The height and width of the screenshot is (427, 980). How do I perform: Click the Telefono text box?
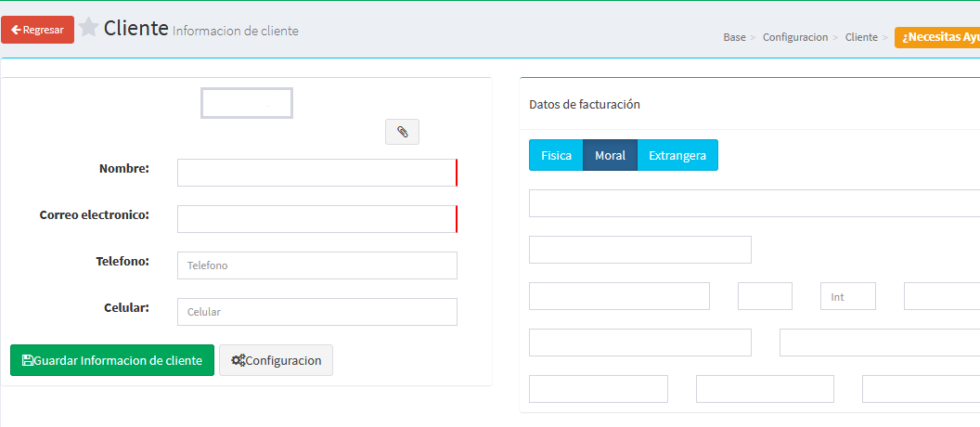pyautogui.click(x=316, y=265)
